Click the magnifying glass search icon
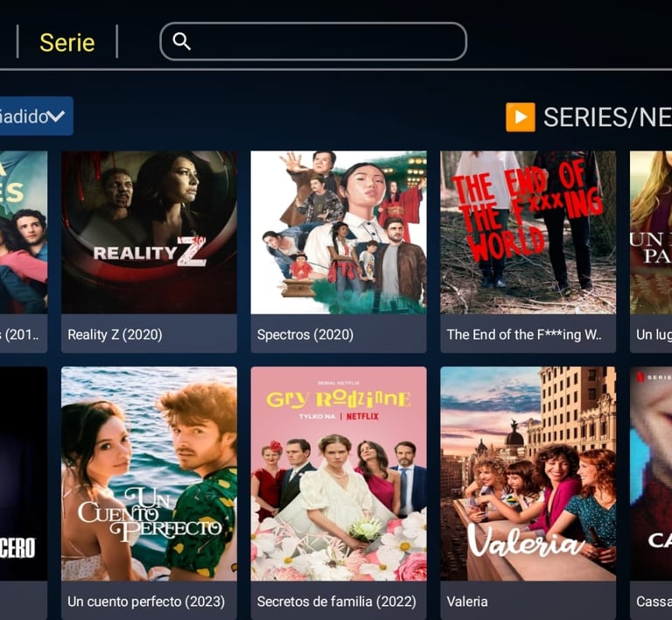Screen dimensions: 672x620 coord(181,41)
